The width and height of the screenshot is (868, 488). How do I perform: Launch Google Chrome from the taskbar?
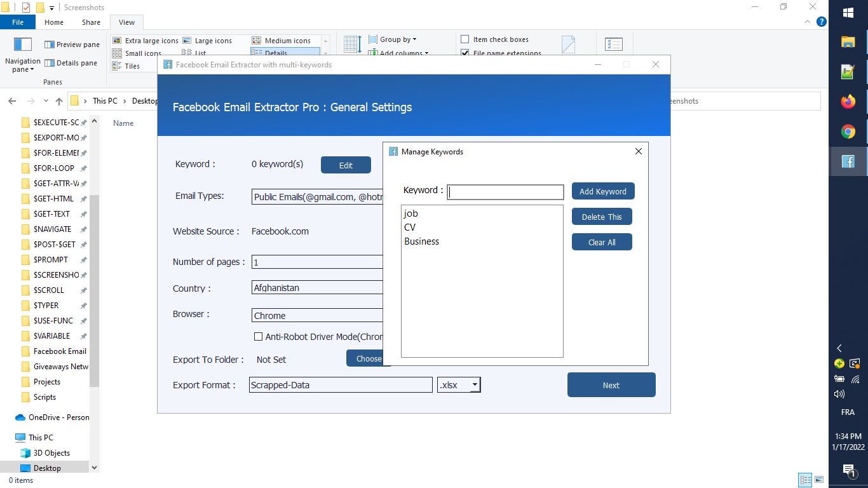click(848, 132)
